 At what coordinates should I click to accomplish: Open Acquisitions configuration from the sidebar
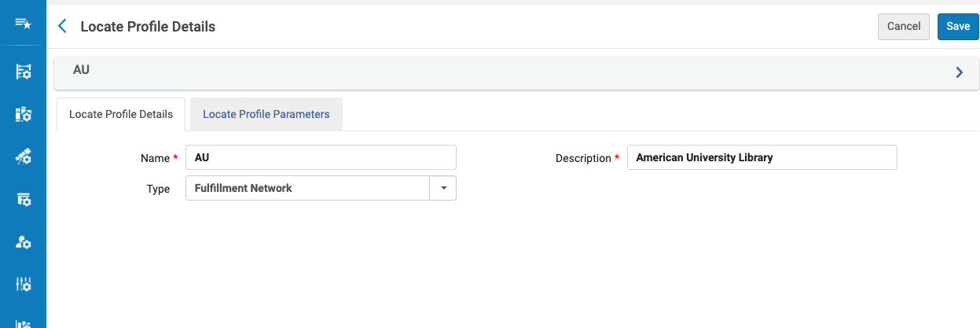pyautogui.click(x=23, y=72)
